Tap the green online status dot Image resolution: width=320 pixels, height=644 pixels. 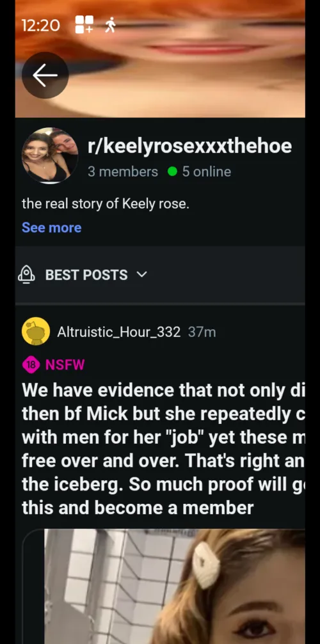[x=173, y=171]
